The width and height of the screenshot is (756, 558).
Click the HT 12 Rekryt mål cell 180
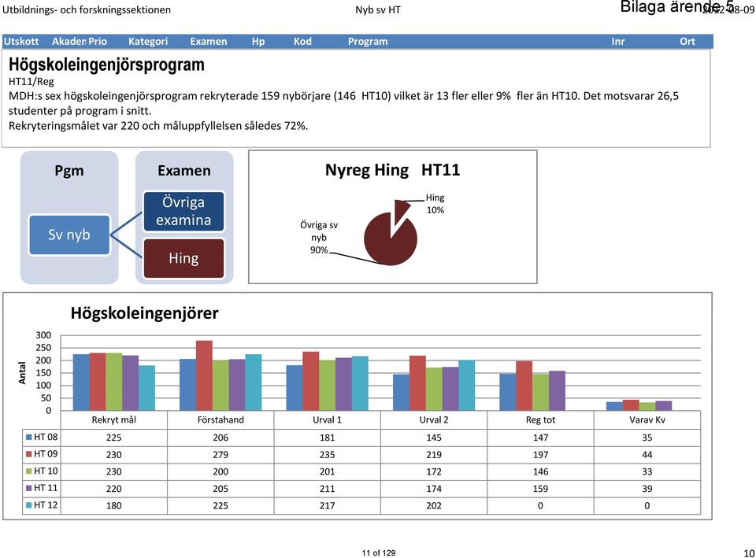coord(113,506)
